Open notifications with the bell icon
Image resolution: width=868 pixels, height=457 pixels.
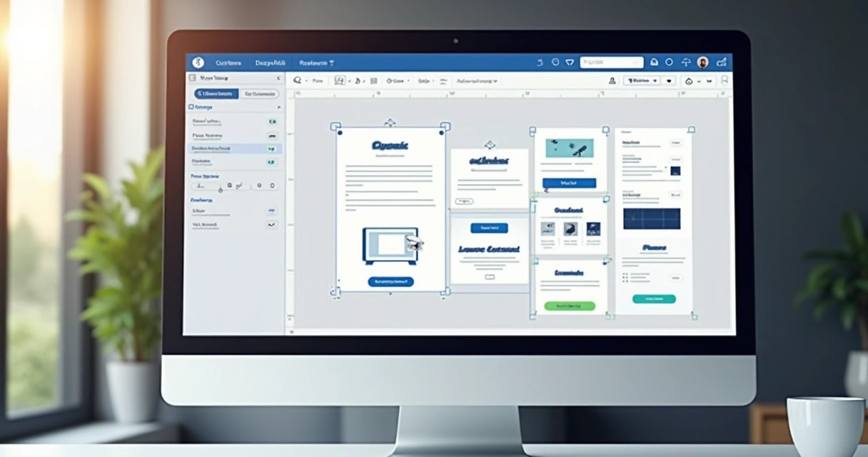pyautogui.click(x=655, y=63)
